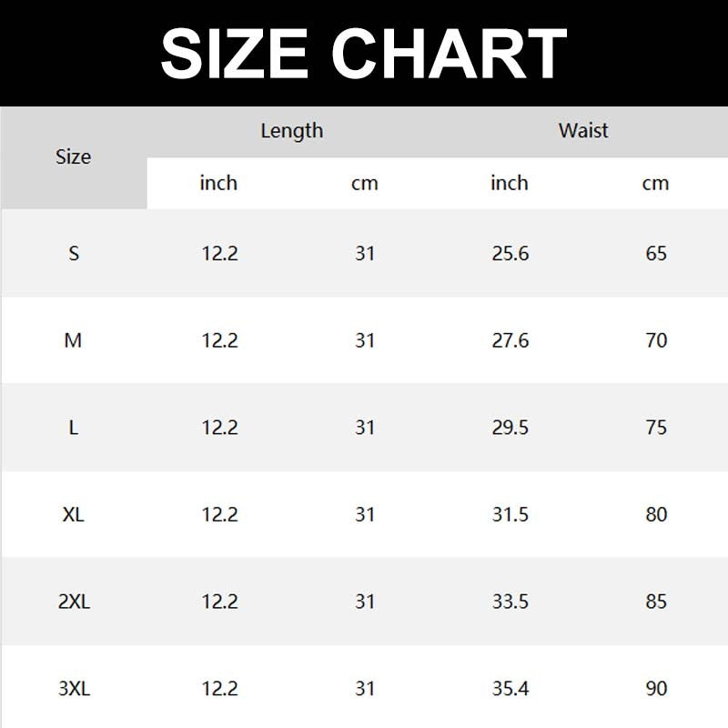The height and width of the screenshot is (728, 728).
Task: Click the Length column group header
Action: pyautogui.click(x=292, y=131)
